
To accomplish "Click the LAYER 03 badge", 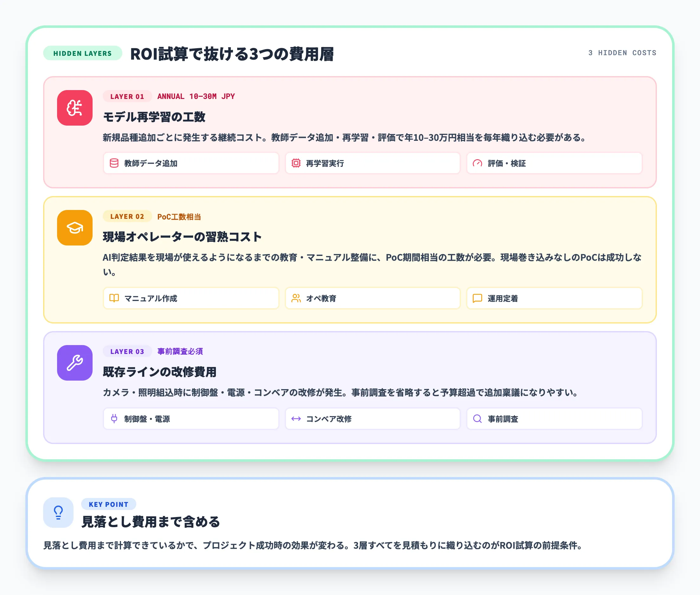I will 127,351.
